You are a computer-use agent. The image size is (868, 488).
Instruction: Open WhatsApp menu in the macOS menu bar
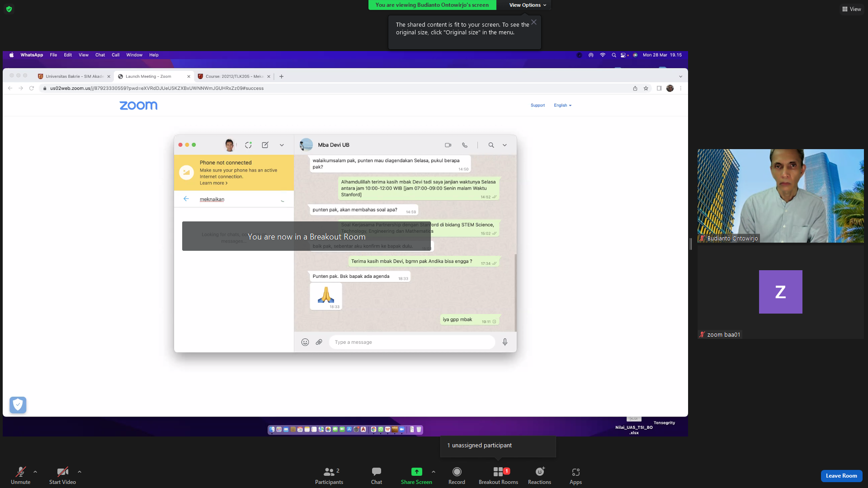point(32,55)
